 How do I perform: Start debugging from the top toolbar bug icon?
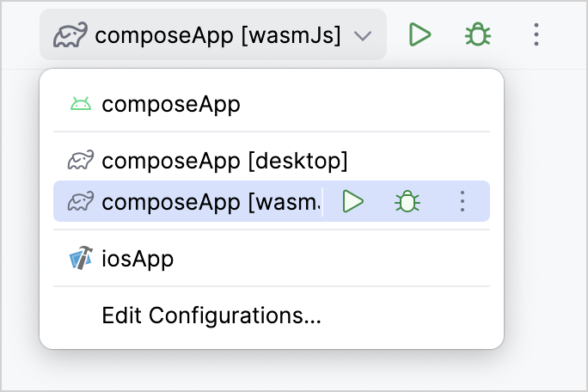pyautogui.click(x=477, y=34)
